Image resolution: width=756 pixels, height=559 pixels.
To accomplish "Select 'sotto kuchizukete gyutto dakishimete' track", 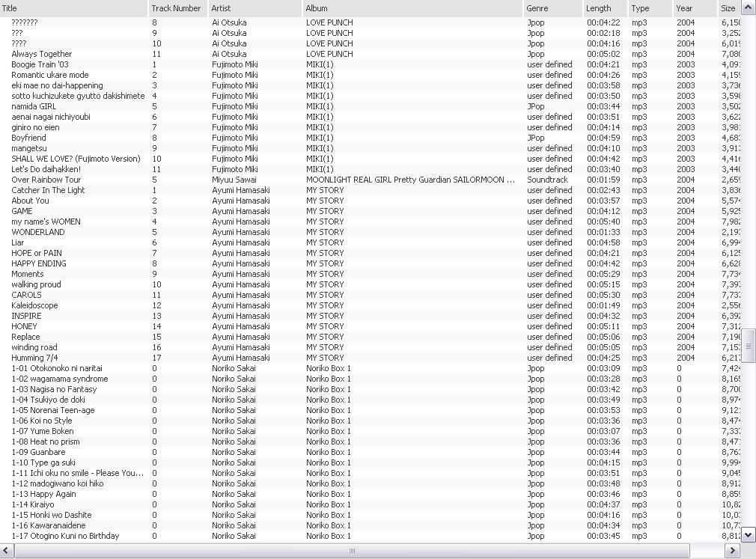I will tap(371, 96).
